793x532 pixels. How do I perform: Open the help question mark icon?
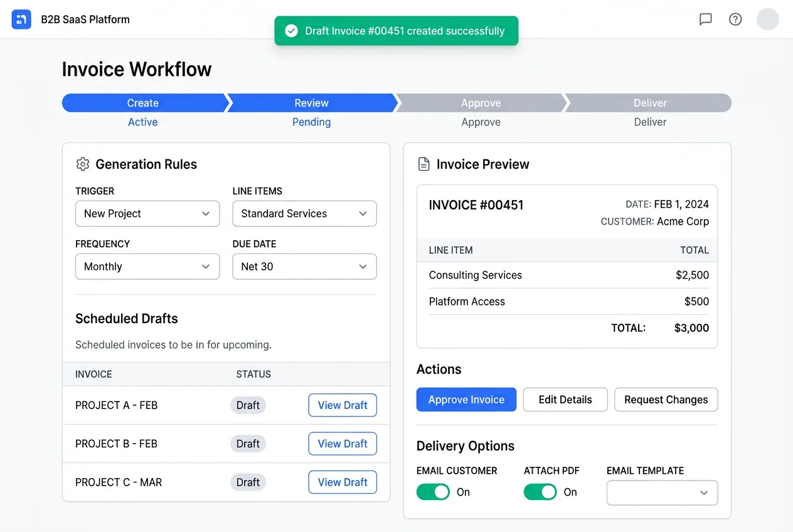(735, 19)
